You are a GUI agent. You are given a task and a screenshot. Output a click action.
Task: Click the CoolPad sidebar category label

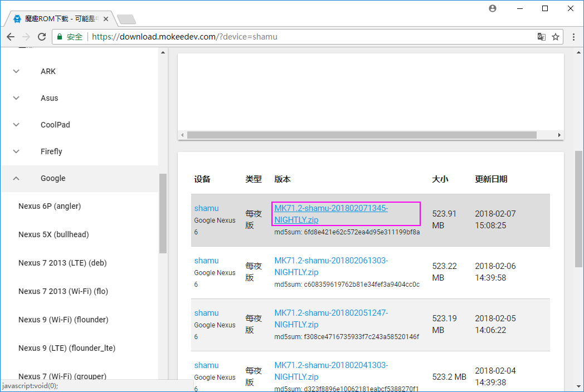tap(55, 125)
